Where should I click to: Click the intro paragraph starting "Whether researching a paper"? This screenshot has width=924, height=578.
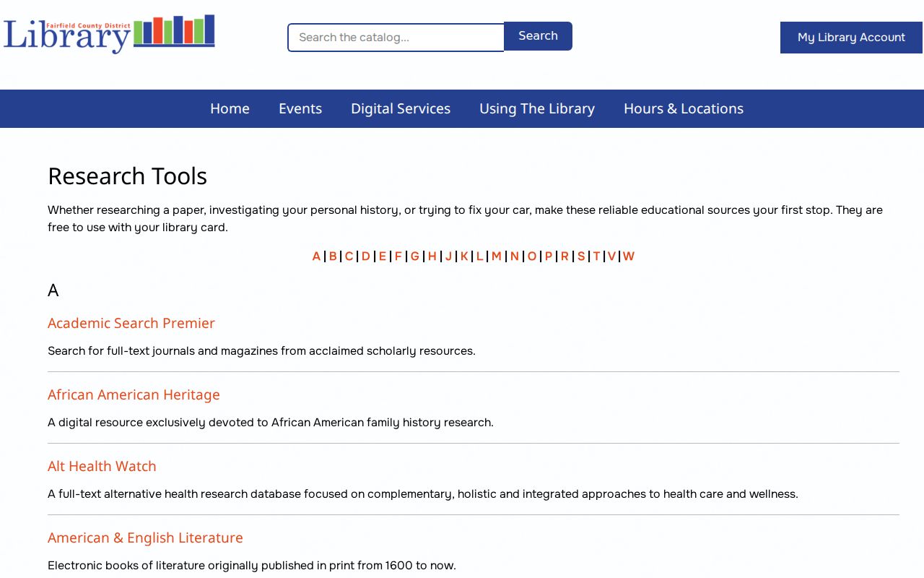pos(465,219)
